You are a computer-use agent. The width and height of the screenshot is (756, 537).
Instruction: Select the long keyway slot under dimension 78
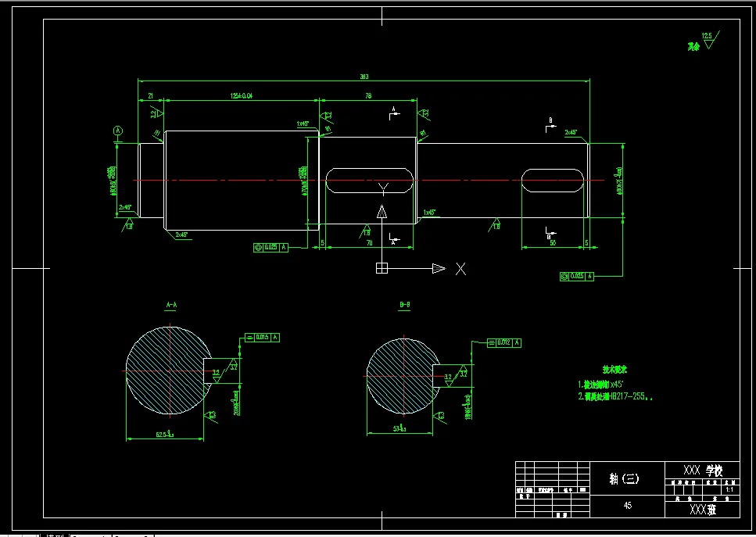point(369,181)
